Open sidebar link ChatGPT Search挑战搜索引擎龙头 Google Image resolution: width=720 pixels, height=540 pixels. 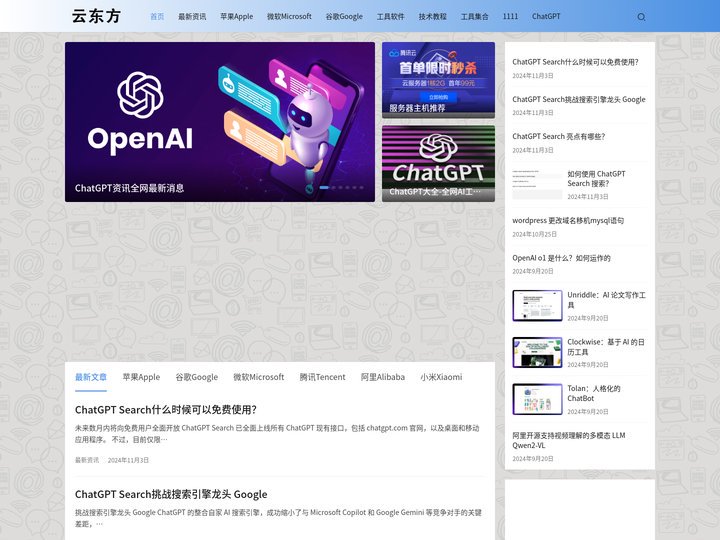click(579, 99)
